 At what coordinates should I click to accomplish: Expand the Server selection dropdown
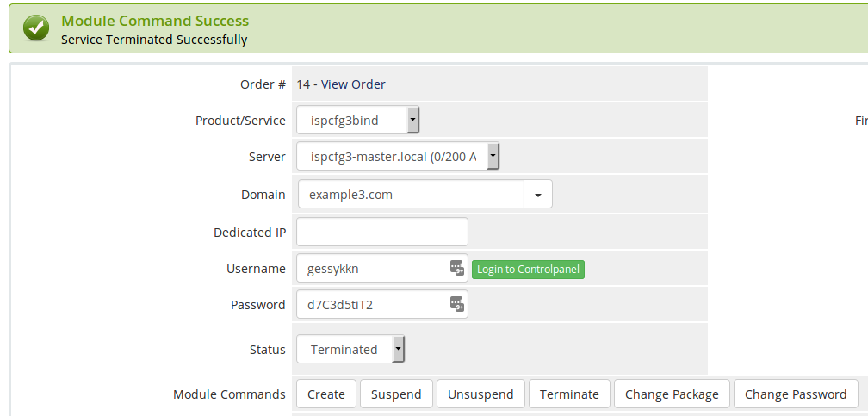click(398, 157)
